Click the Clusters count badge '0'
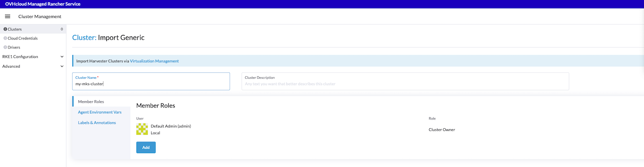This screenshot has width=644, height=167. click(62, 29)
